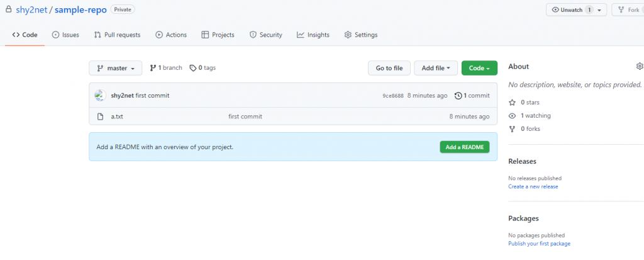Screen dimensions: 644x260
Task: Open the Insights tab
Action: (x=313, y=35)
